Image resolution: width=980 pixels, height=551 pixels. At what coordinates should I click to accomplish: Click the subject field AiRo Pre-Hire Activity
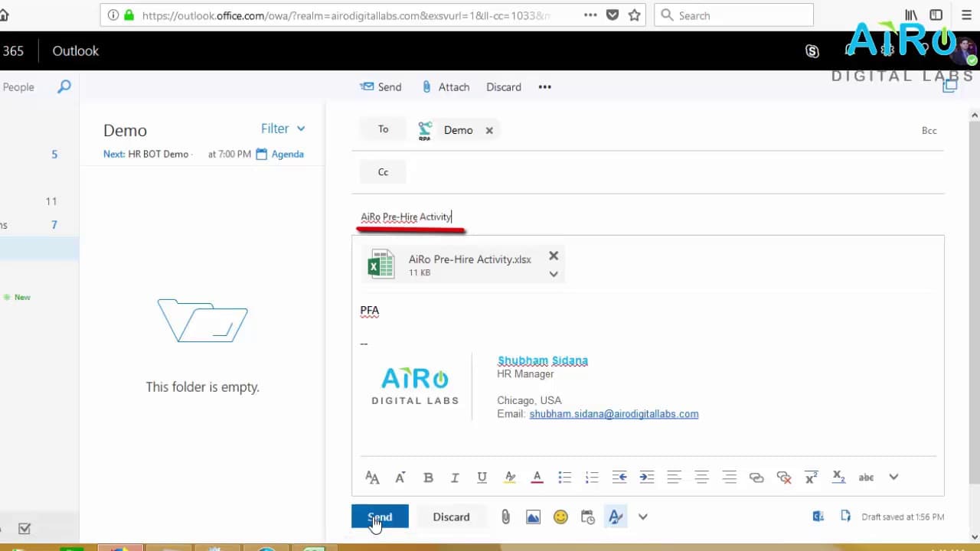(648, 217)
